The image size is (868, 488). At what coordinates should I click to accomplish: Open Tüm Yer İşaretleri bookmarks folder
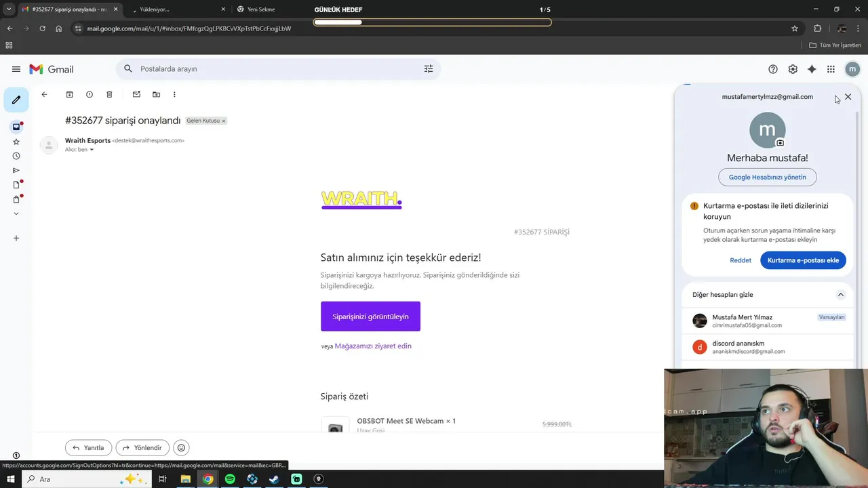point(835,45)
